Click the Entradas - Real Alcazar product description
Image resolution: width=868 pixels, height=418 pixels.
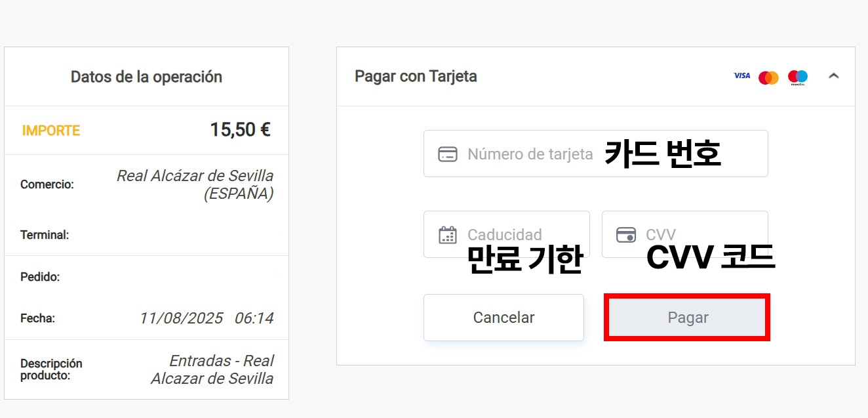(x=212, y=369)
